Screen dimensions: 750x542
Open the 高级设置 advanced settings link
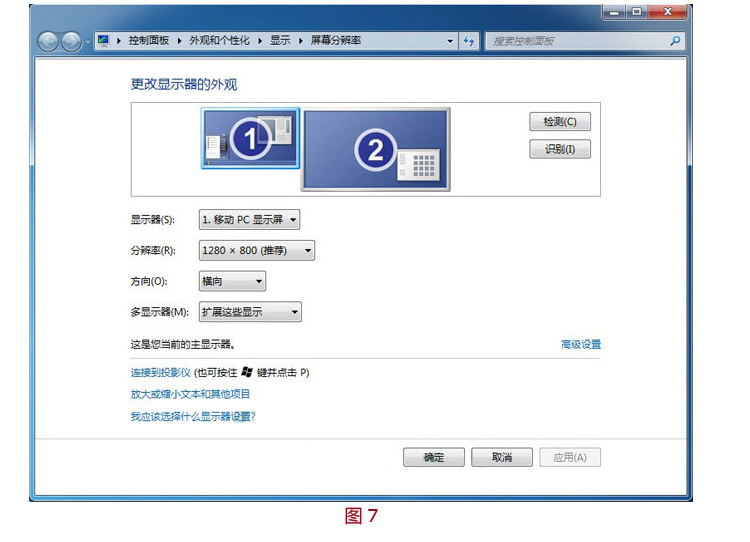click(581, 344)
